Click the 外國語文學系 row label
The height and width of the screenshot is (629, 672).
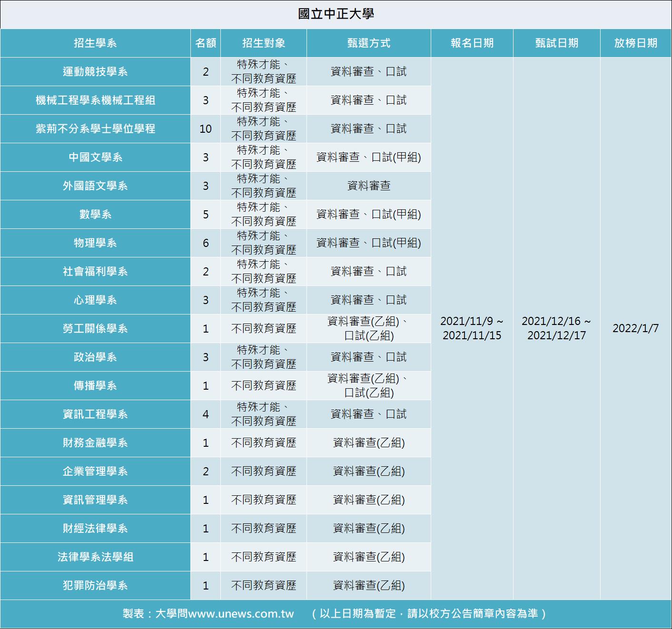(x=95, y=186)
